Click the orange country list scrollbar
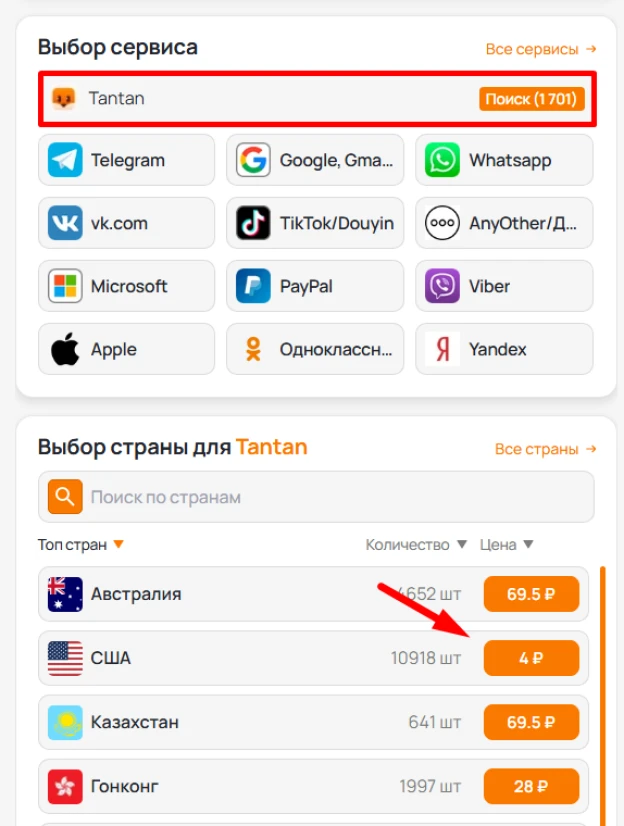 603,695
